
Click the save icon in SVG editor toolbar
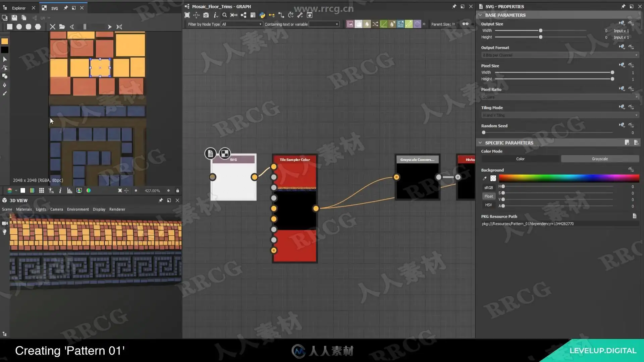click(14, 17)
